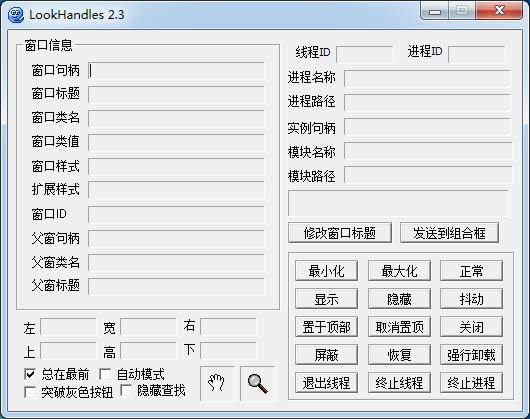Click the 窗口ID text field

click(176, 215)
